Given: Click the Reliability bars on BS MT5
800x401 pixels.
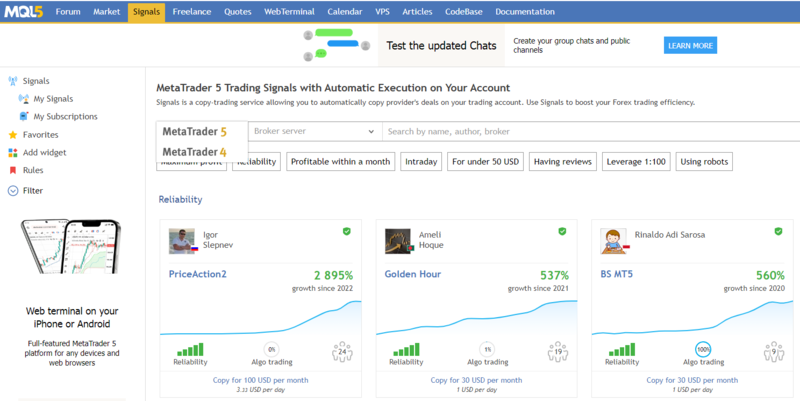Looking at the screenshot, I should click(x=622, y=349).
